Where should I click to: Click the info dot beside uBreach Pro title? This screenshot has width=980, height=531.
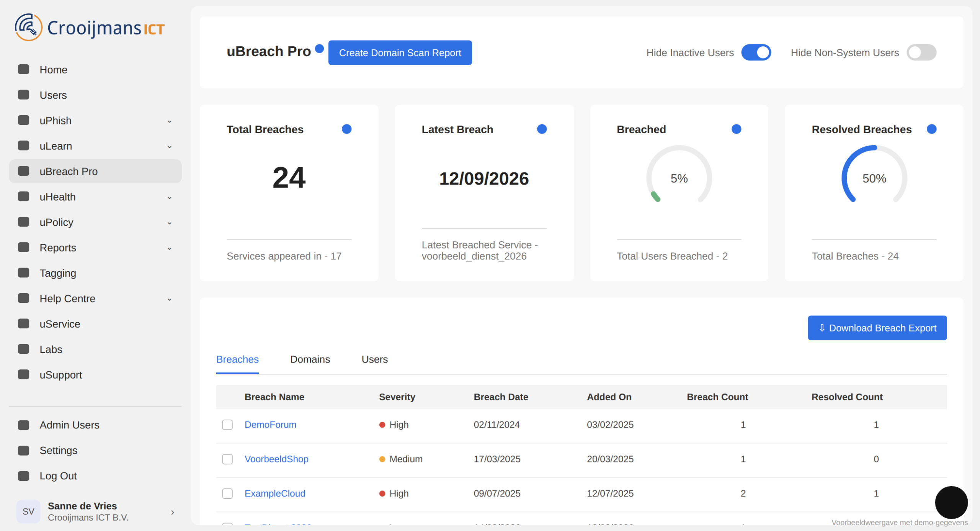pyautogui.click(x=319, y=49)
